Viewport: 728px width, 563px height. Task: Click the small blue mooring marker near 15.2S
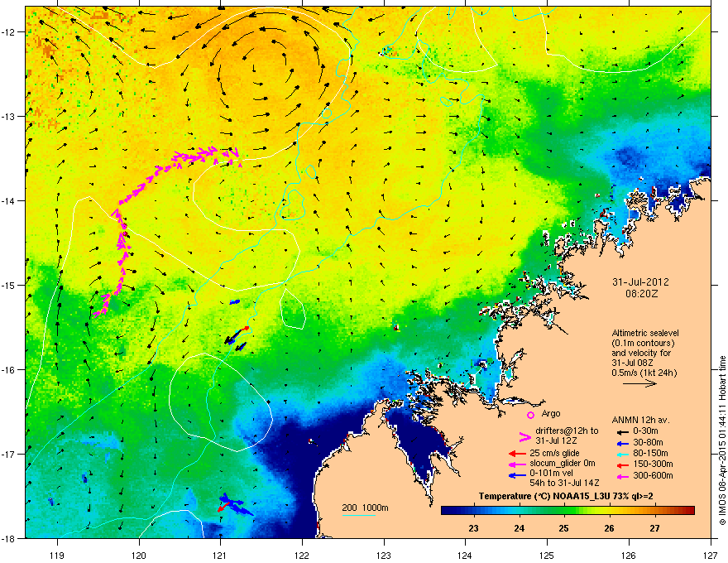pos(234,302)
